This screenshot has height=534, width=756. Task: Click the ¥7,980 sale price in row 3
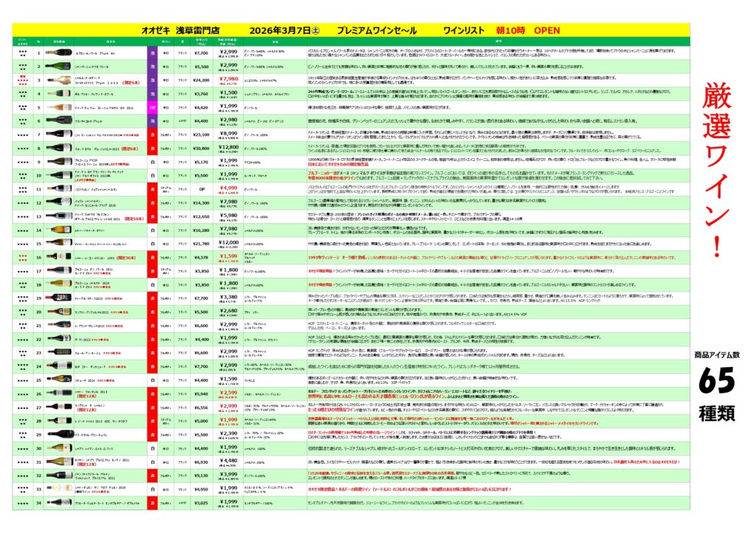(229, 79)
